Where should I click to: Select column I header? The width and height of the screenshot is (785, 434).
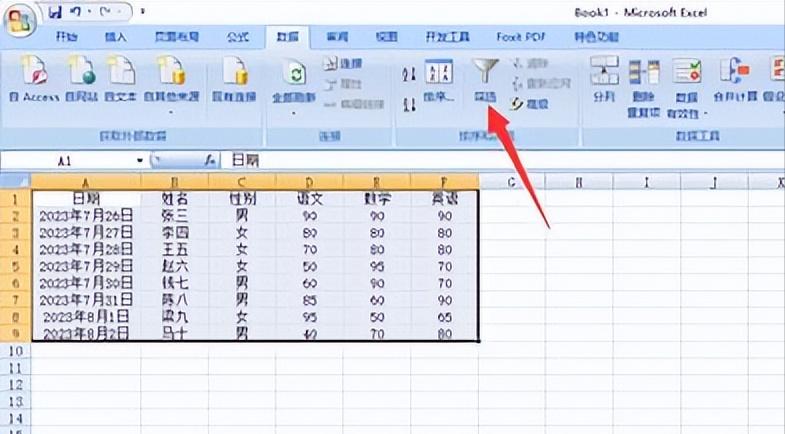pos(646,182)
